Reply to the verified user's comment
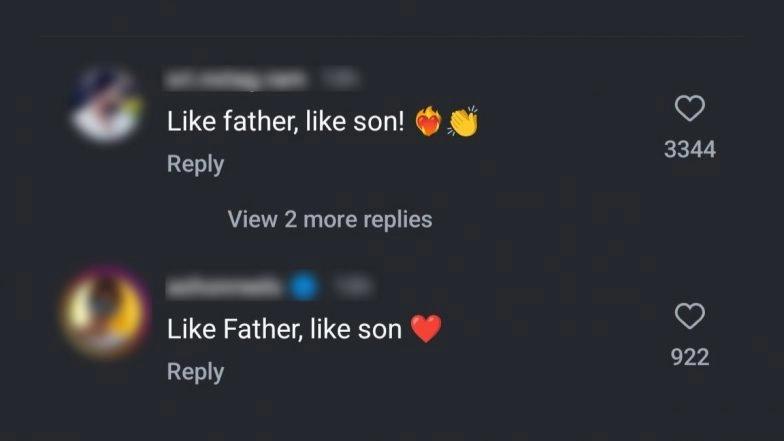 [195, 372]
